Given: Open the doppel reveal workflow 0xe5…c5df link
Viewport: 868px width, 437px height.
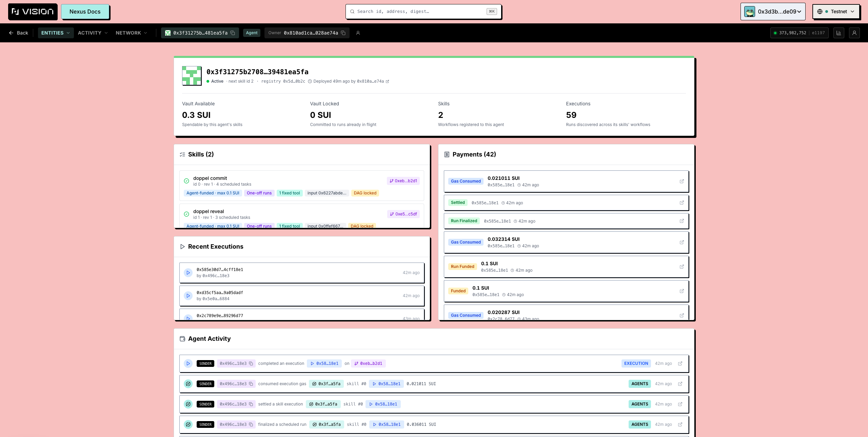Looking at the screenshot, I should click(403, 214).
